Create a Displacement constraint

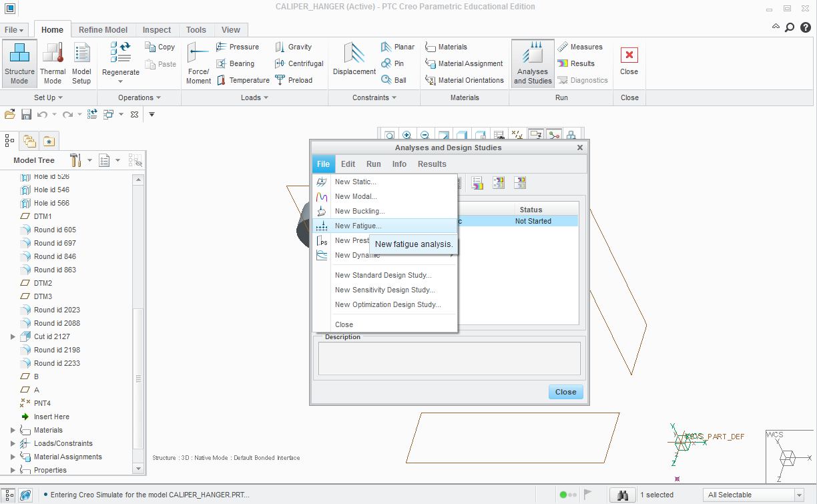pos(354,60)
